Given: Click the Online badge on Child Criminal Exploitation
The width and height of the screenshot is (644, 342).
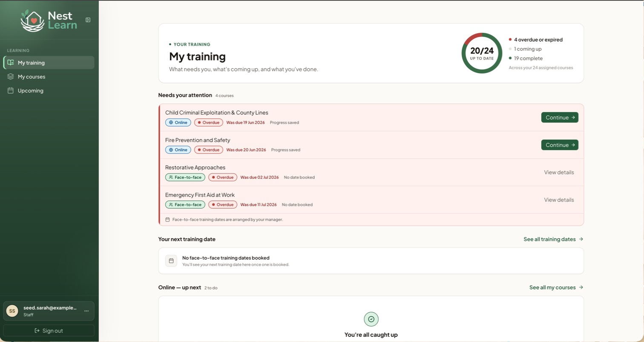Looking at the screenshot, I should coord(178,123).
